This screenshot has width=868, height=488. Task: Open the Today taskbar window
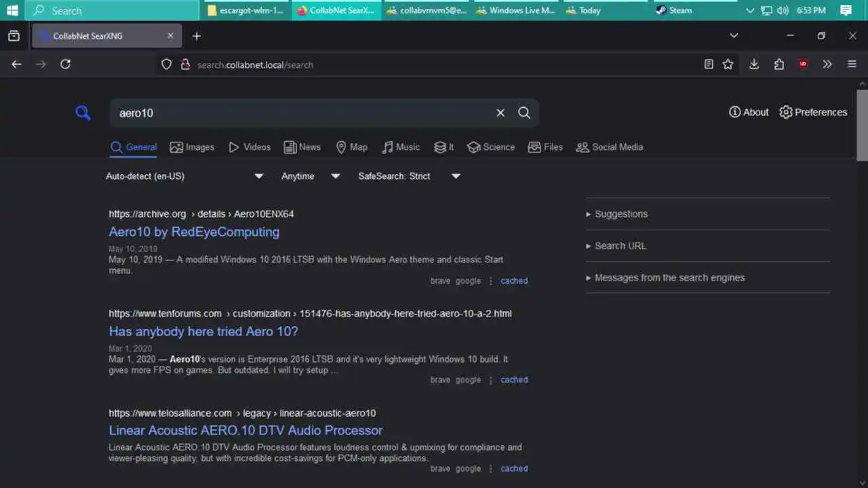605,10
